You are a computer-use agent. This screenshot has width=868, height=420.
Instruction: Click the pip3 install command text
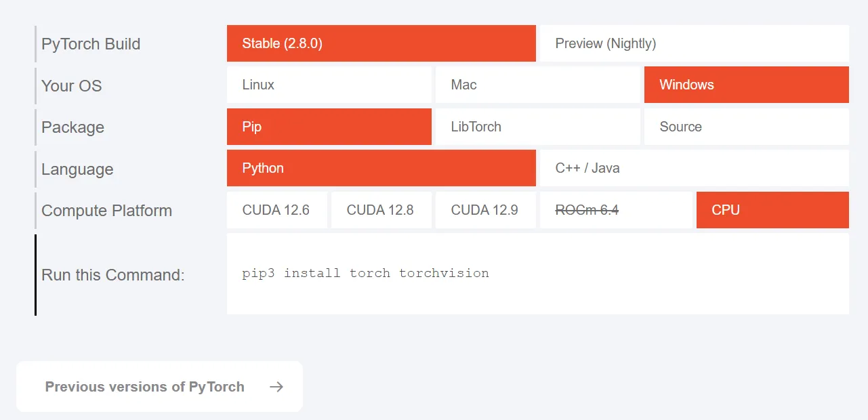point(365,274)
